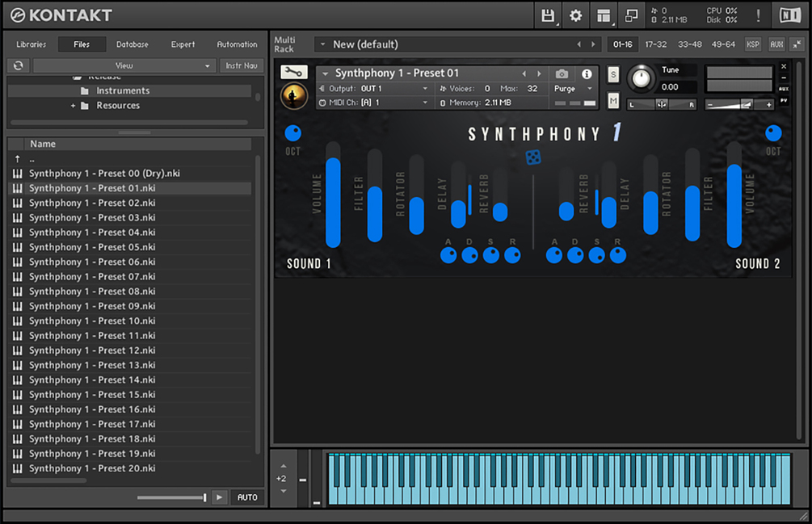Viewport: 812px width, 524px height.
Task: Toggle the AUTO preview button
Action: pos(247,497)
